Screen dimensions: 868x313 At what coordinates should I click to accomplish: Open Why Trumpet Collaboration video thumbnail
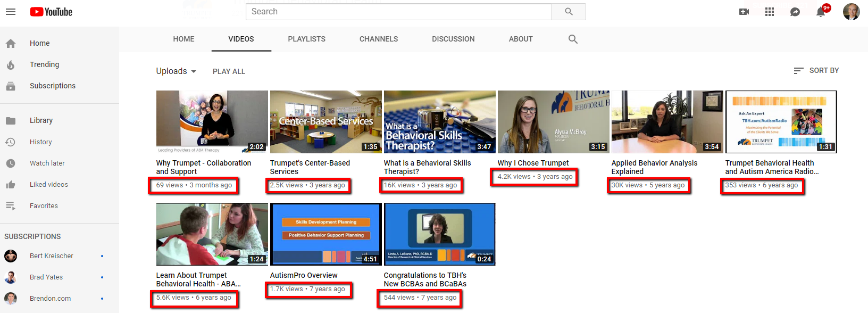pos(212,122)
